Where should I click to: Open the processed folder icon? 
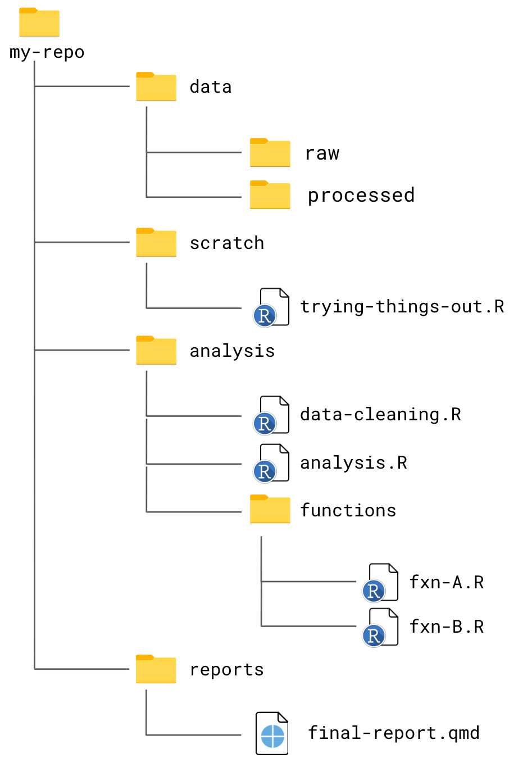[270, 195]
